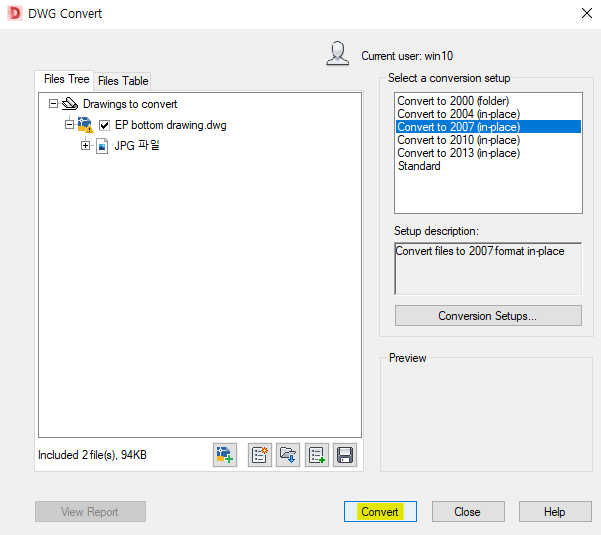Image resolution: width=601 pixels, height=535 pixels.
Task: Switch to the Files Tree tab
Action: [x=66, y=79]
